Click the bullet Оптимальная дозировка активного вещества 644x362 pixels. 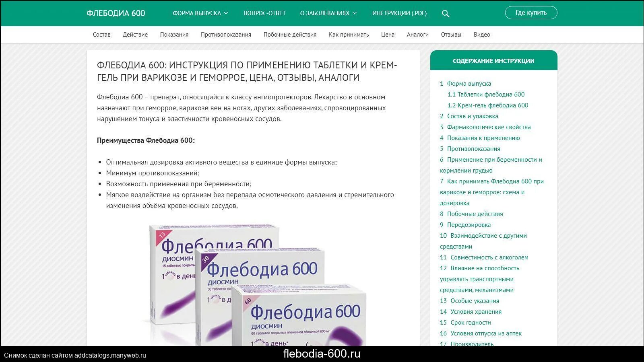(x=221, y=162)
